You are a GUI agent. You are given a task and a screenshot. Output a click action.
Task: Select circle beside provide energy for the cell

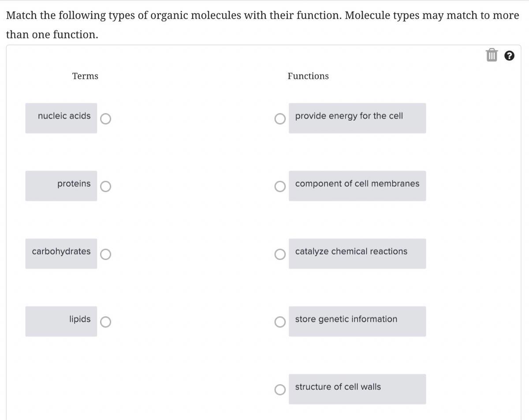(280, 119)
